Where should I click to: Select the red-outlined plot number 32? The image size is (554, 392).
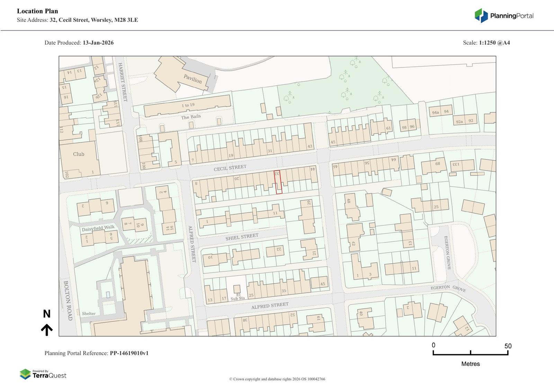point(278,182)
